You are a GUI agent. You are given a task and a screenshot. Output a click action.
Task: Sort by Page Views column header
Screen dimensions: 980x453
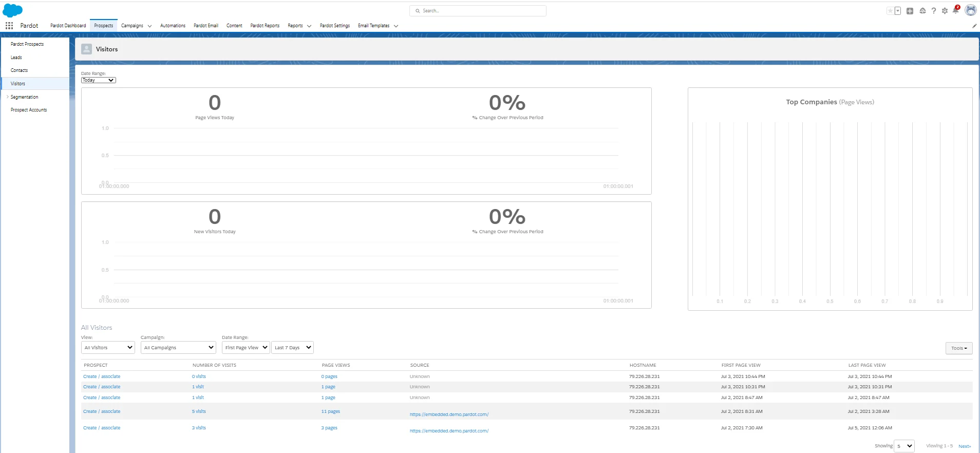[336, 365]
